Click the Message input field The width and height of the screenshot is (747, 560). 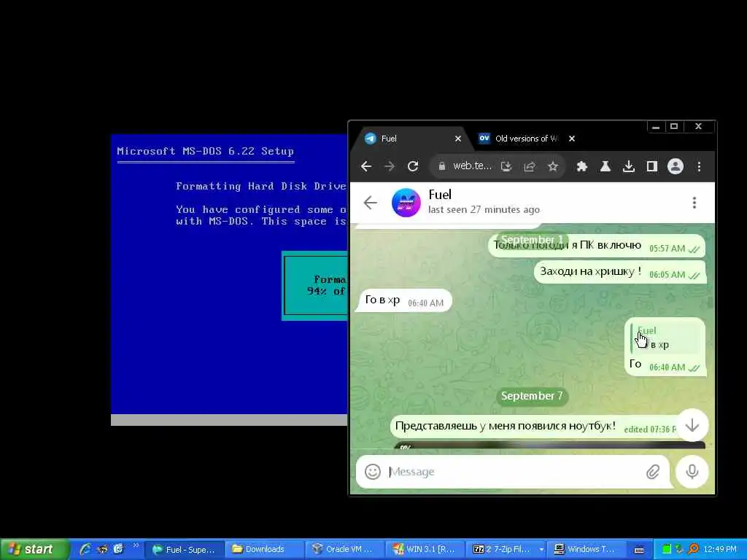[x=514, y=472]
